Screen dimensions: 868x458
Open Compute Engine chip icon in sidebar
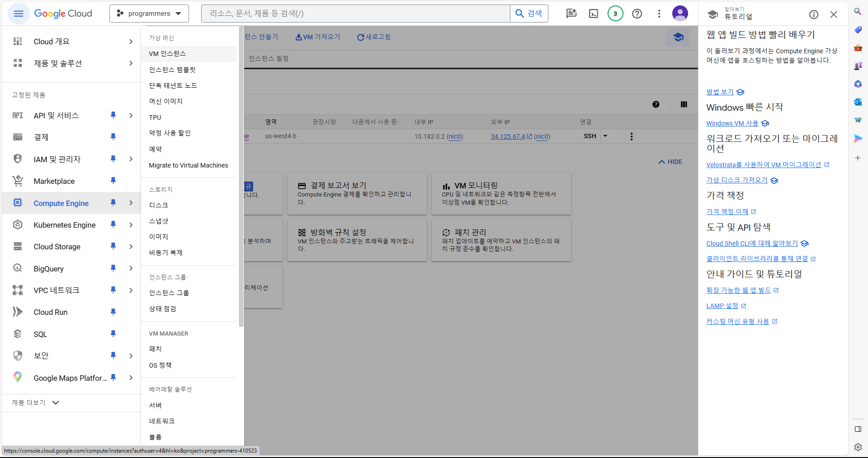(x=18, y=203)
